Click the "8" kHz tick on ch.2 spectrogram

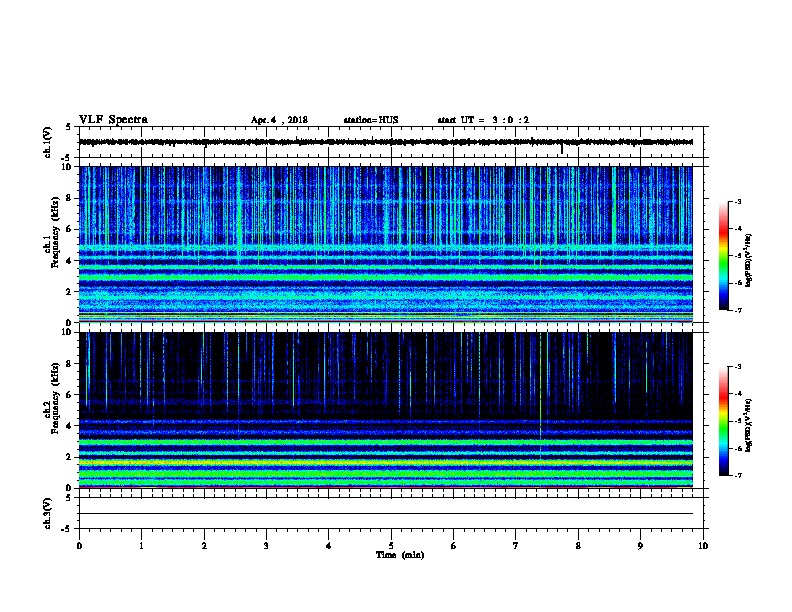click(70, 364)
